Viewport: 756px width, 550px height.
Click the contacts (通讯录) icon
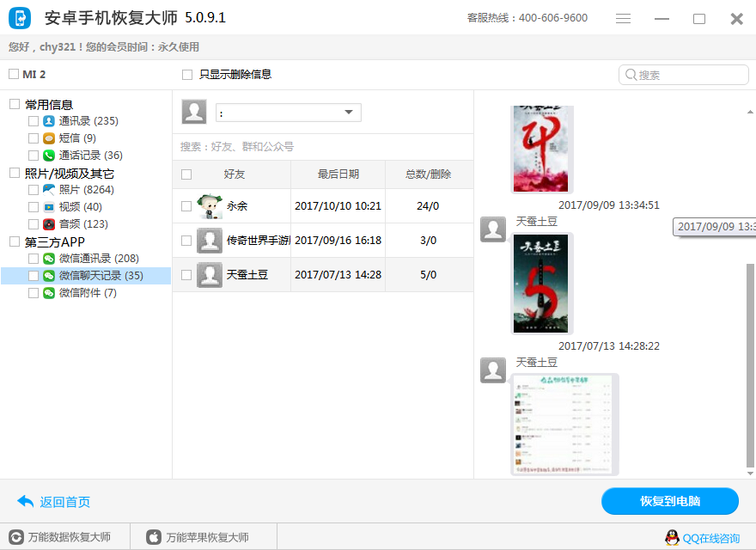click(49, 120)
